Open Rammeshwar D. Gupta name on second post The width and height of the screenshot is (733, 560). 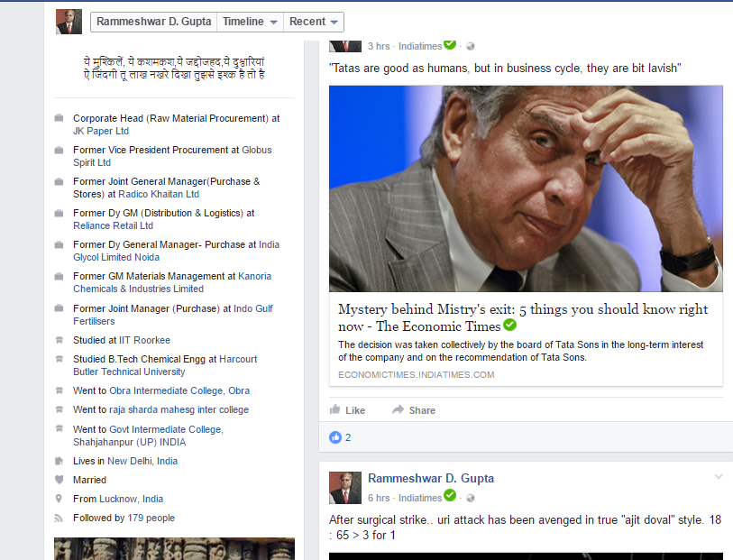coord(431,478)
